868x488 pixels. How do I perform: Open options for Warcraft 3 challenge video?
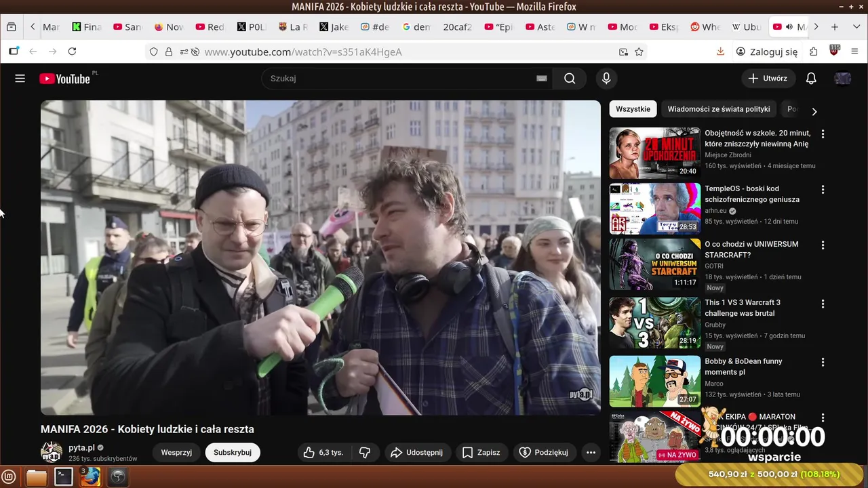pos(823,304)
